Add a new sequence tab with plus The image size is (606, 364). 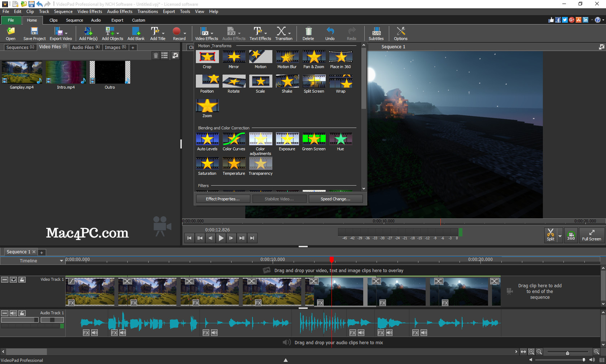pyautogui.click(x=41, y=253)
